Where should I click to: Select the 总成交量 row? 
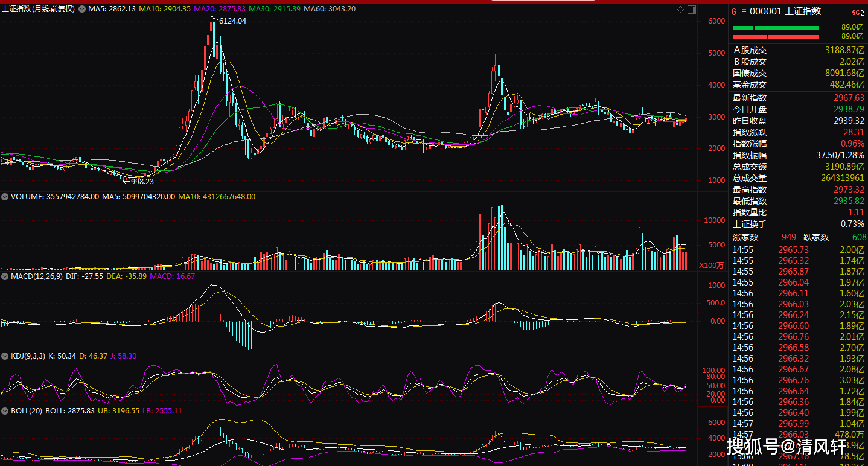tap(798, 178)
